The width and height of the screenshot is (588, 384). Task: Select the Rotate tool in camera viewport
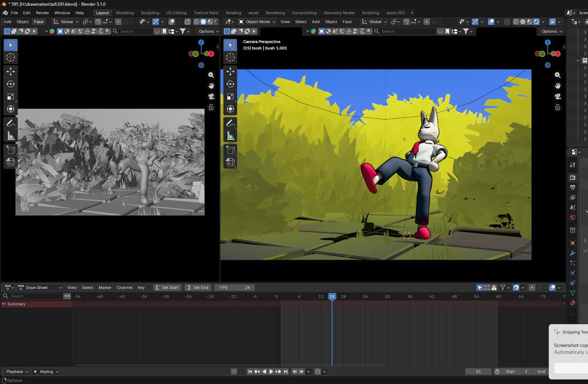230,84
